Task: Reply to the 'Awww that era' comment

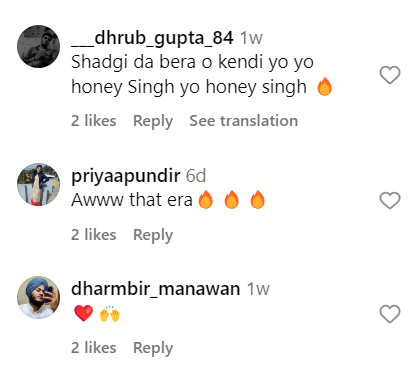Action: 153,235
